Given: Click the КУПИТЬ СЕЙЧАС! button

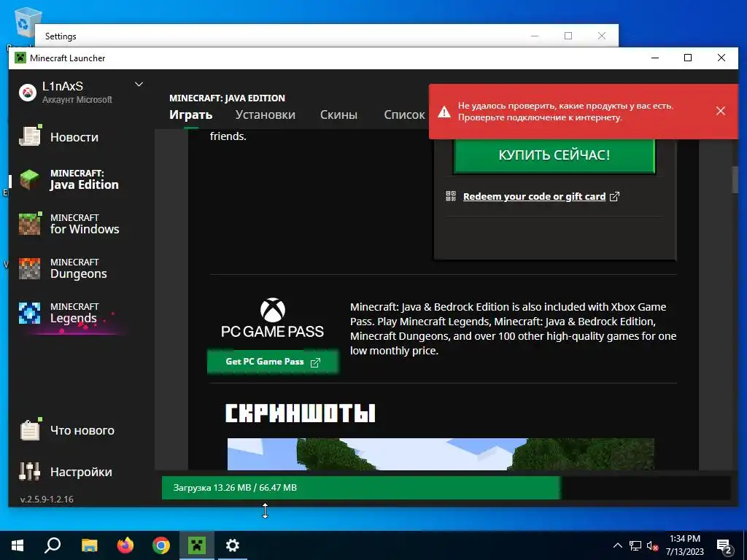Looking at the screenshot, I should pyautogui.click(x=554, y=155).
